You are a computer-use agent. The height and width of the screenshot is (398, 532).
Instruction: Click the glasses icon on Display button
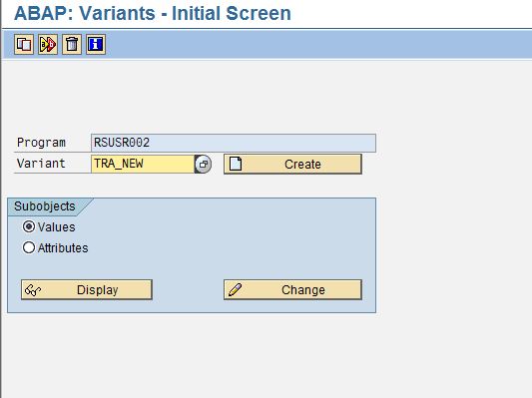33,290
